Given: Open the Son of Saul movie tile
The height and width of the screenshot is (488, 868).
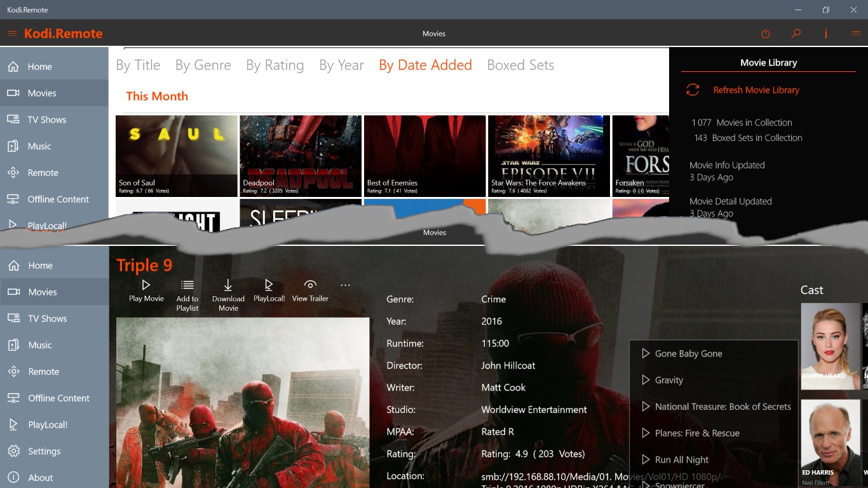Looking at the screenshot, I should click(x=177, y=156).
